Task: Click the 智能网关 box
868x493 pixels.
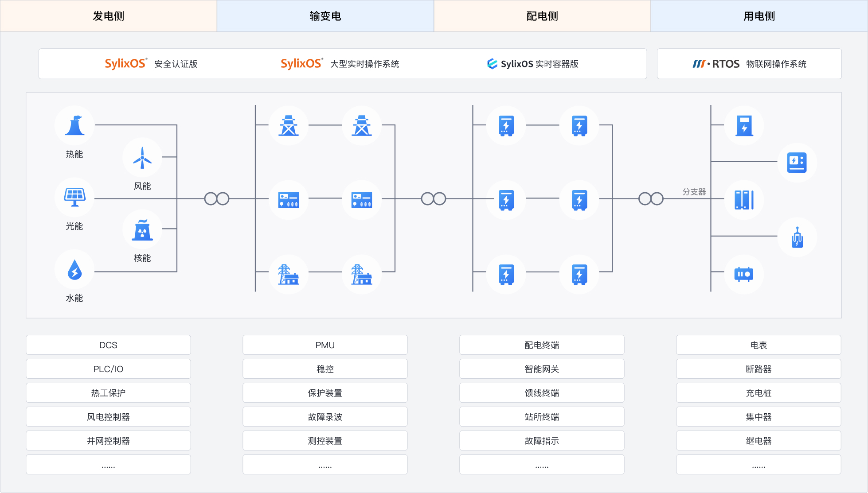Action: (542, 369)
